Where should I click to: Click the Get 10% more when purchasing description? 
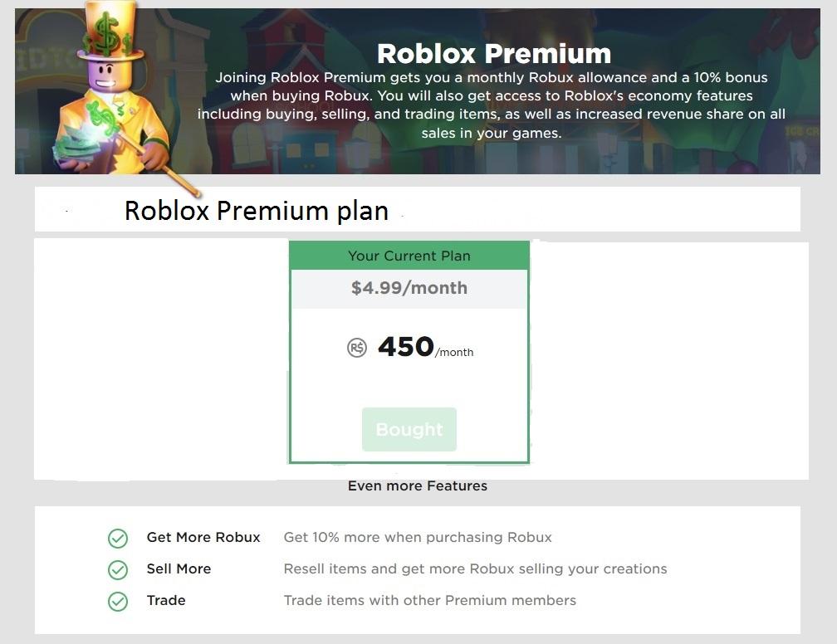(x=418, y=537)
